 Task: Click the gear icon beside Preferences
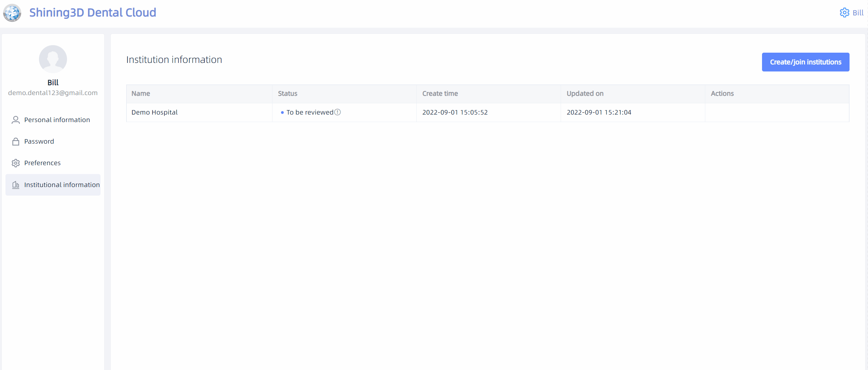(16, 163)
